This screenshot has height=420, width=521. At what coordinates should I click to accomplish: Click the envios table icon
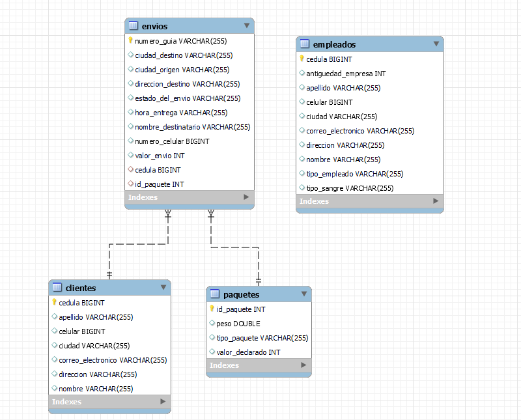click(x=133, y=26)
